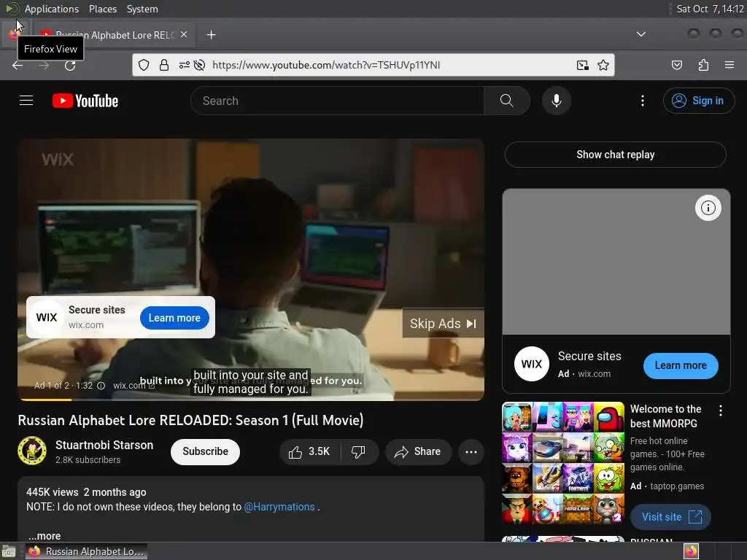The height and width of the screenshot is (560, 747).
Task: Toggle picture-in-picture from address bar
Action: [582, 65]
